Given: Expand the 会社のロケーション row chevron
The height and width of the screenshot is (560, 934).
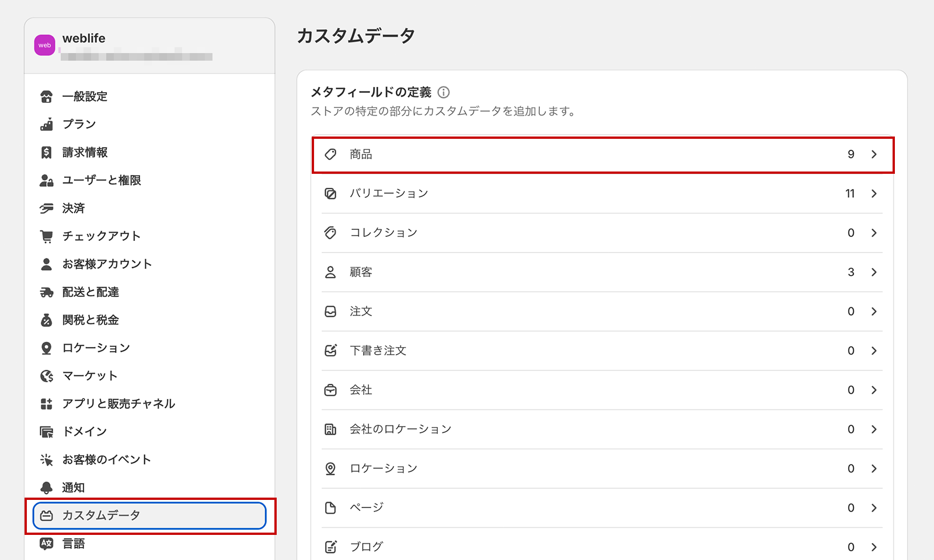Looking at the screenshot, I should click(874, 429).
